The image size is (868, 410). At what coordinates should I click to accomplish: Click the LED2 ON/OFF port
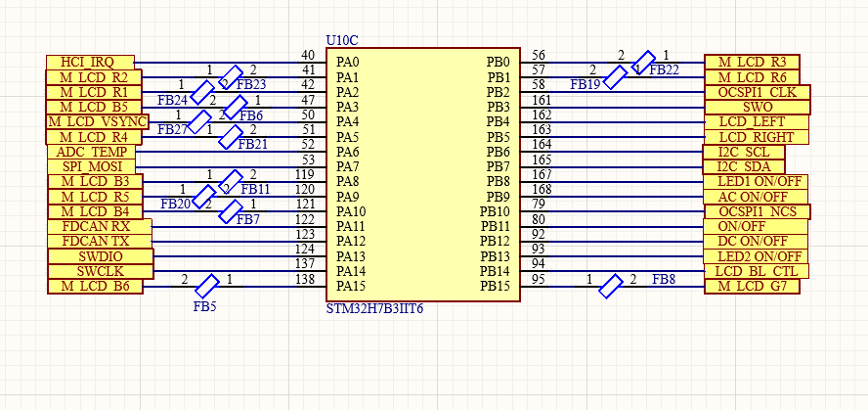(x=756, y=256)
